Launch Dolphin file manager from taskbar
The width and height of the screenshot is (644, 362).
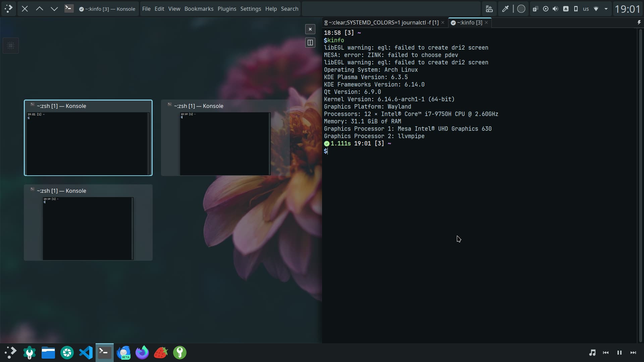(48, 352)
